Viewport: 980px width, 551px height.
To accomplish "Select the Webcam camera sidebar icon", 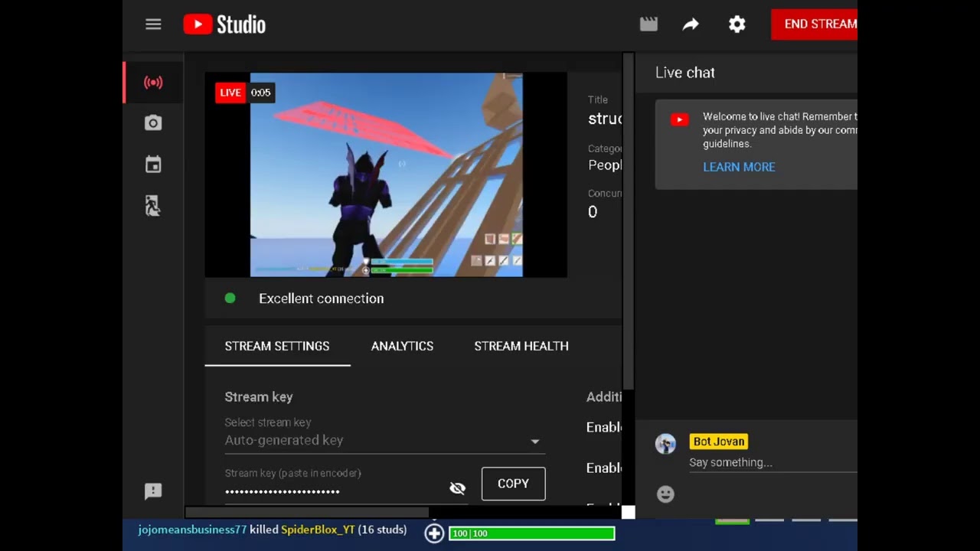I will pyautogui.click(x=153, y=123).
